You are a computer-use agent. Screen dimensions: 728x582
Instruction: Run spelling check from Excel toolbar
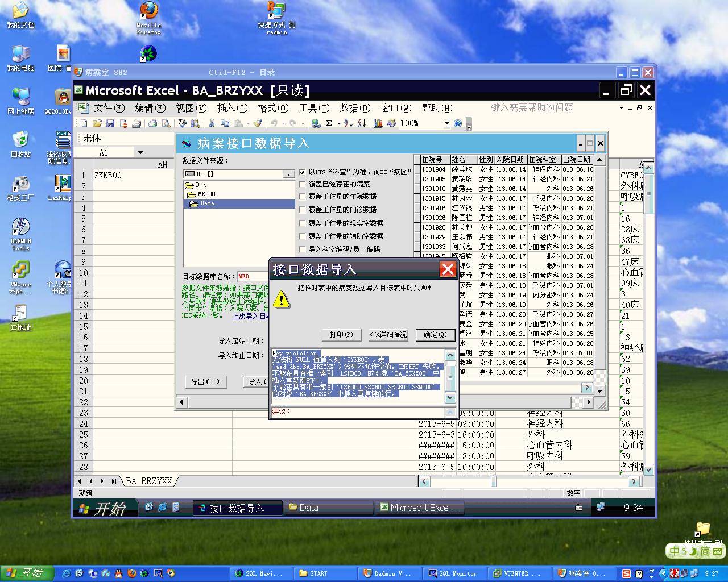coord(183,123)
